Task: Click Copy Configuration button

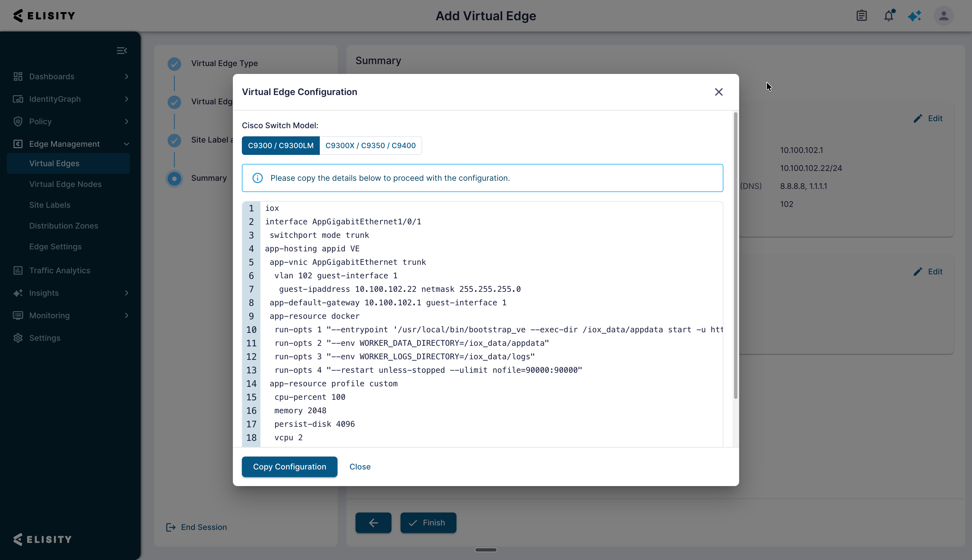Action: (x=289, y=467)
